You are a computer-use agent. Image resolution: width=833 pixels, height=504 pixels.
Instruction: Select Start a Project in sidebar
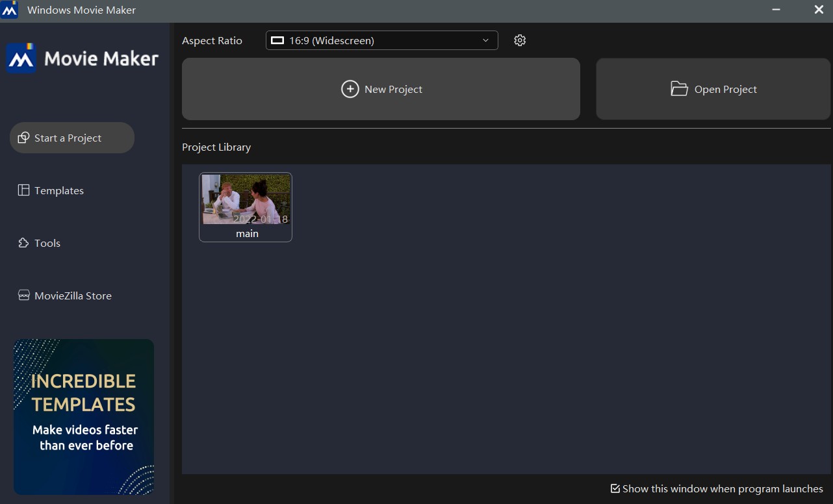[x=72, y=138]
